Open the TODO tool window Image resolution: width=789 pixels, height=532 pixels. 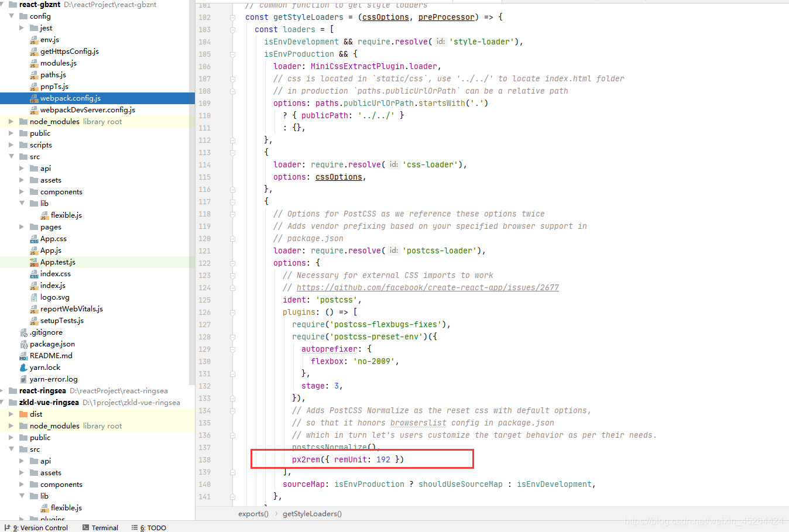[149, 527]
